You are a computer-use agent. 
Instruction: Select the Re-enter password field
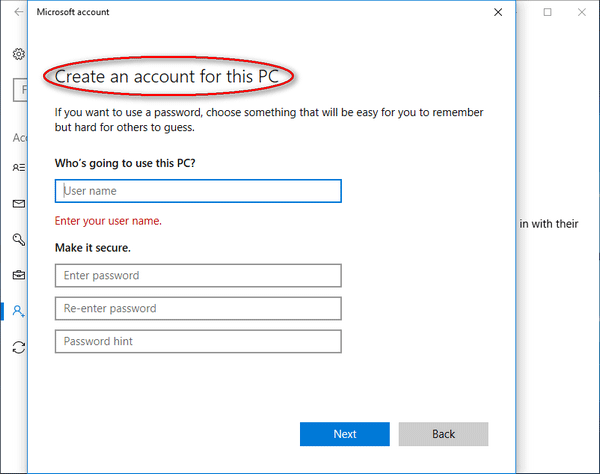tap(198, 308)
